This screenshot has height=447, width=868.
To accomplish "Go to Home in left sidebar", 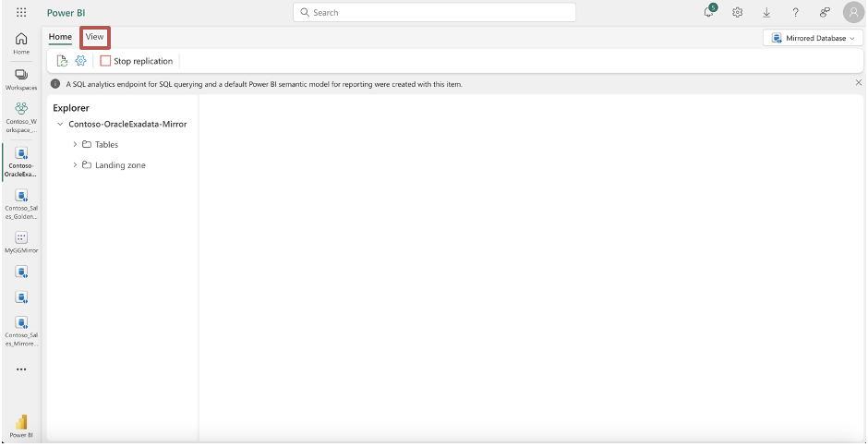I will pos(21,43).
